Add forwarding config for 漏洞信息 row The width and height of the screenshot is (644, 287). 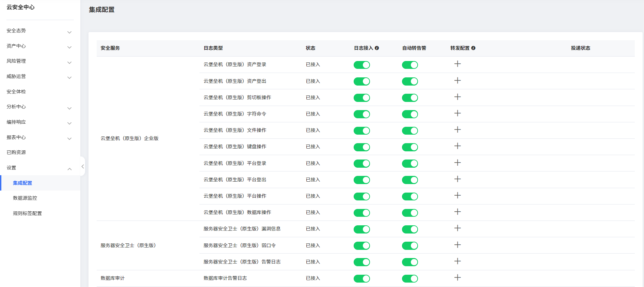[x=457, y=228]
